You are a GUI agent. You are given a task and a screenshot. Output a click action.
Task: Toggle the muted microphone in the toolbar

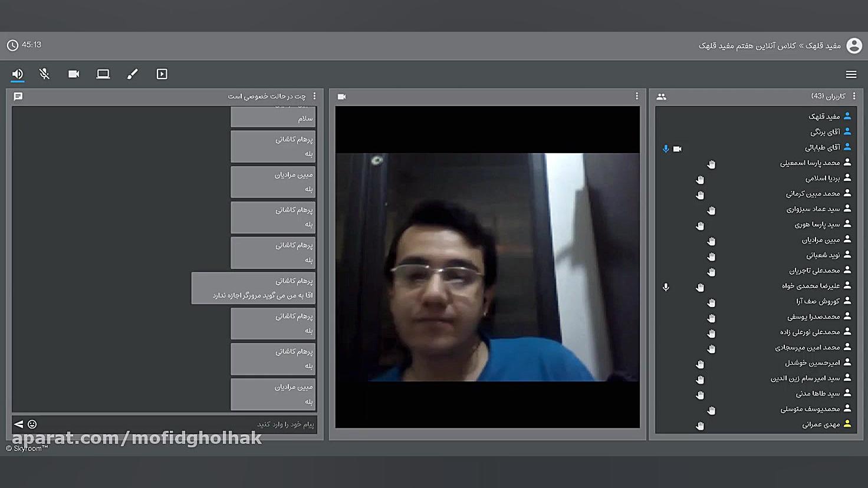coord(44,74)
